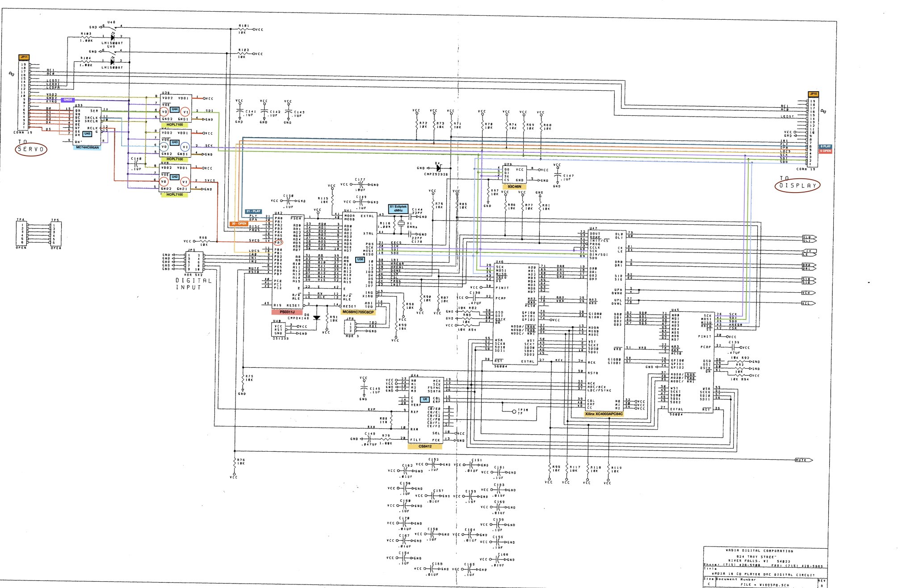Image resolution: width=915 pixels, height=588 pixels.
Task: Click the orange JP10 connector label
Action: click(x=813, y=94)
